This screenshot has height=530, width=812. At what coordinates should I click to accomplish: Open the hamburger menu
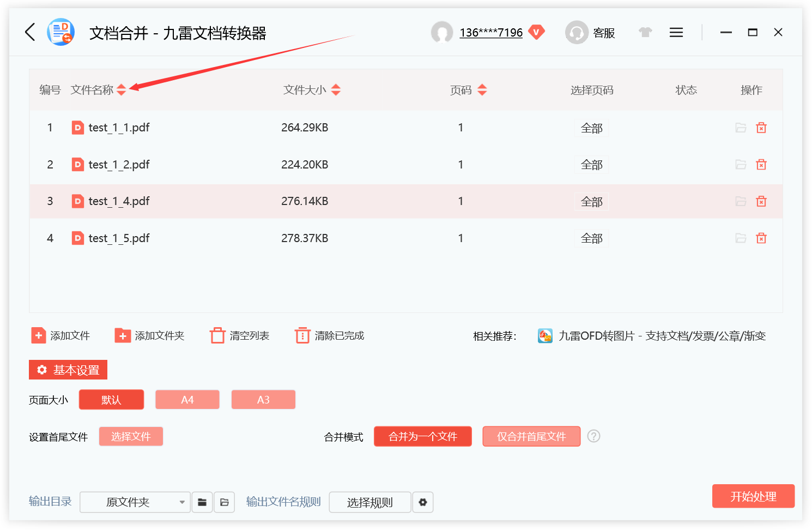point(676,32)
